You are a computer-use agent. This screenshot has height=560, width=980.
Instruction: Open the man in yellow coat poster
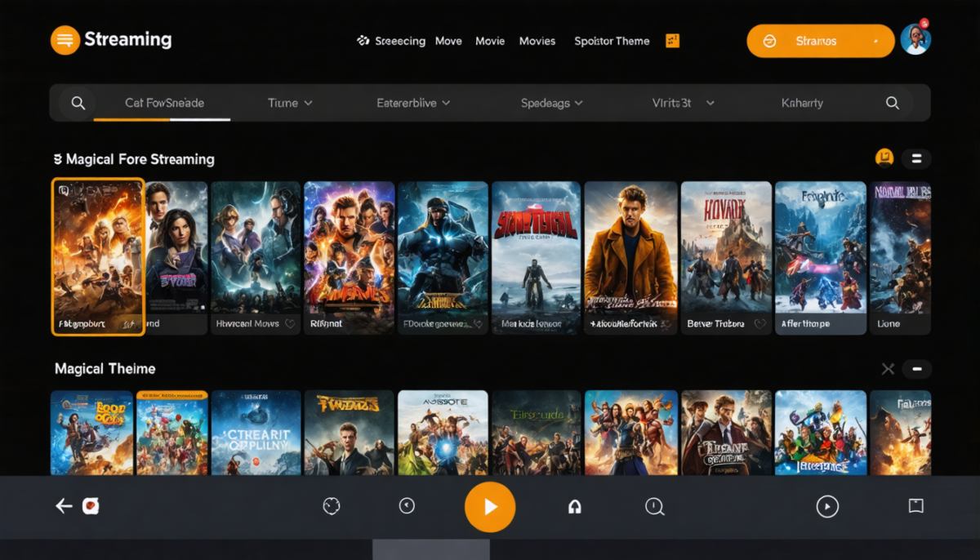click(630, 257)
